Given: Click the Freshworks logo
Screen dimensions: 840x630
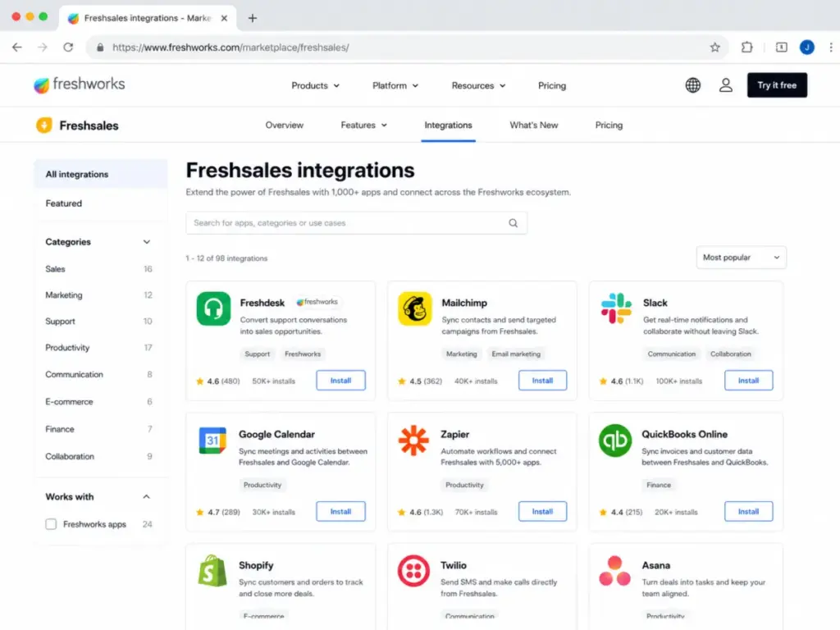Looking at the screenshot, I should [80, 84].
